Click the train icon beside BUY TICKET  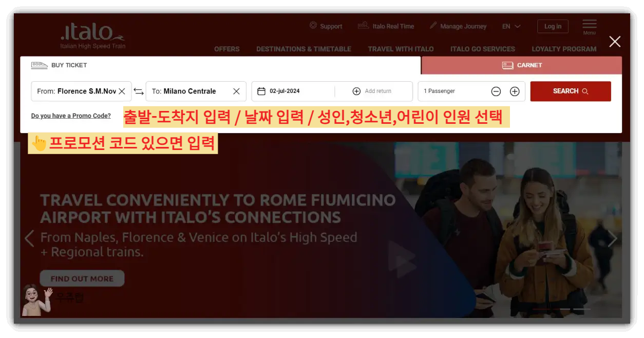pos(40,65)
